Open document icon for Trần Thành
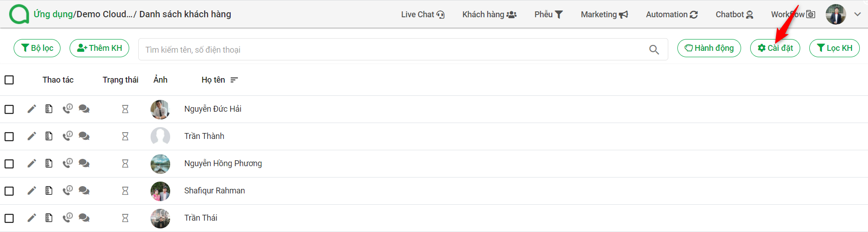Viewport: 868px width, 232px height. point(49,136)
